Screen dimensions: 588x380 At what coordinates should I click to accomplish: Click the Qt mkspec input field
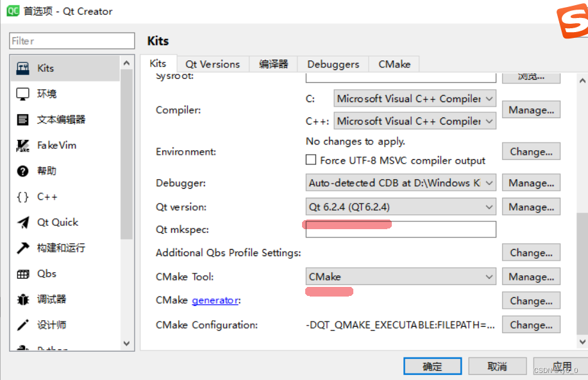point(401,229)
